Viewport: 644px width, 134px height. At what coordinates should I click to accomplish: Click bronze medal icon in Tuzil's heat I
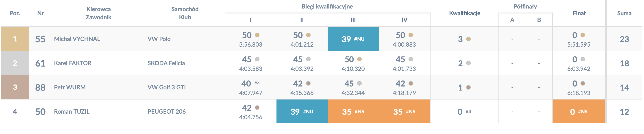tap(257, 108)
